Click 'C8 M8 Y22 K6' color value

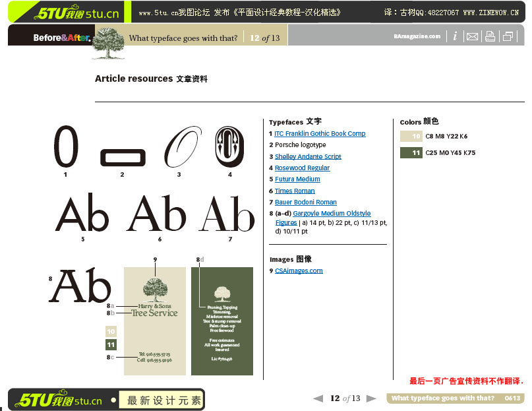[446, 136]
